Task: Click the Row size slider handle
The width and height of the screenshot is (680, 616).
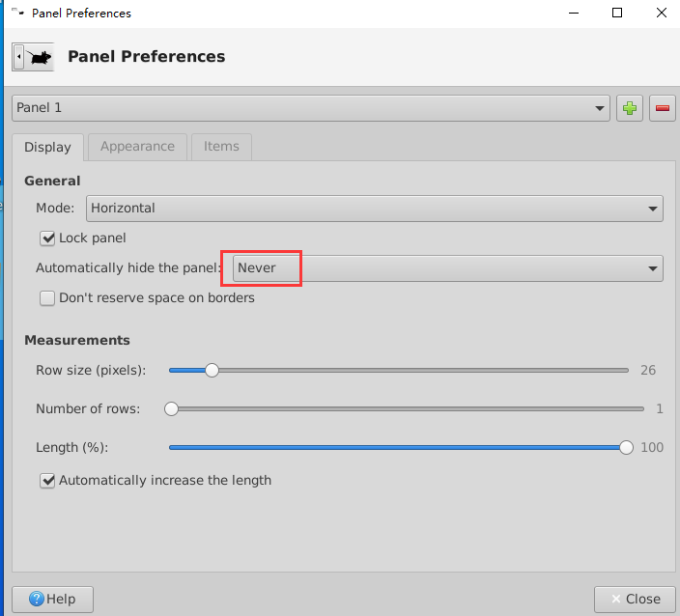Action: [x=212, y=370]
